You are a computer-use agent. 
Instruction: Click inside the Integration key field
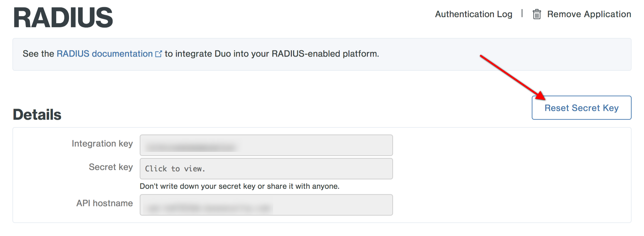coord(266,145)
